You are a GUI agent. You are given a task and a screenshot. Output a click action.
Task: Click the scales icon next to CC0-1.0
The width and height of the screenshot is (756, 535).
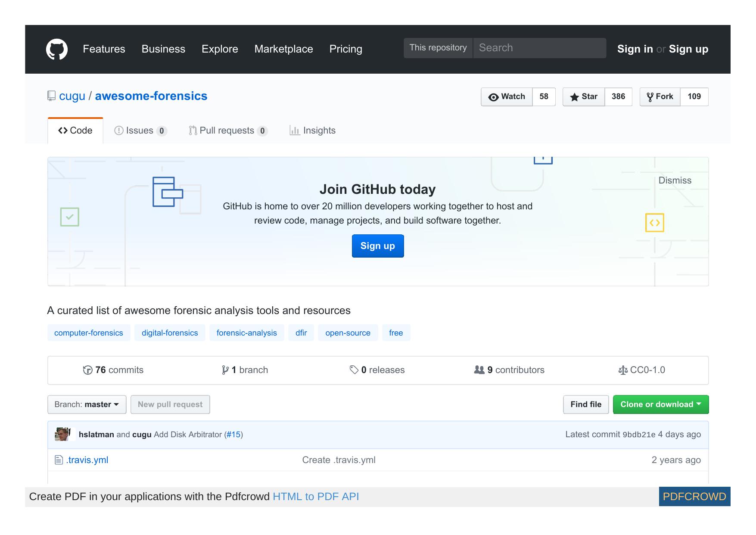[622, 370]
